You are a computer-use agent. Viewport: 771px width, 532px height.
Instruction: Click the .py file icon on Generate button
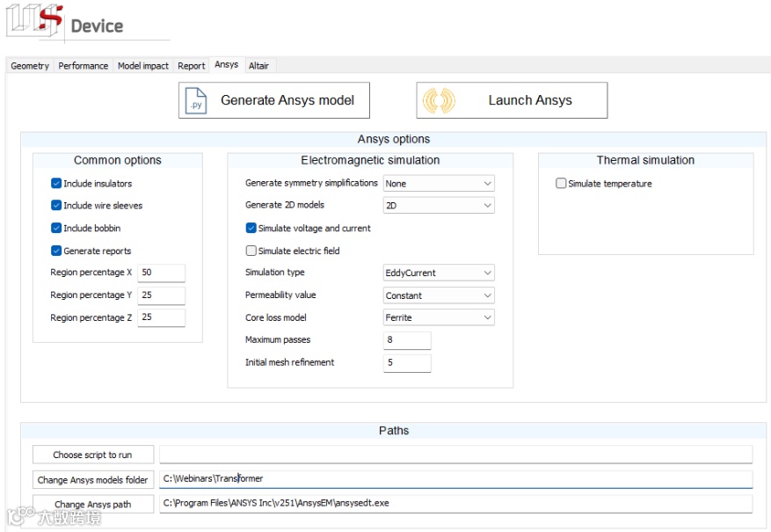click(x=196, y=100)
